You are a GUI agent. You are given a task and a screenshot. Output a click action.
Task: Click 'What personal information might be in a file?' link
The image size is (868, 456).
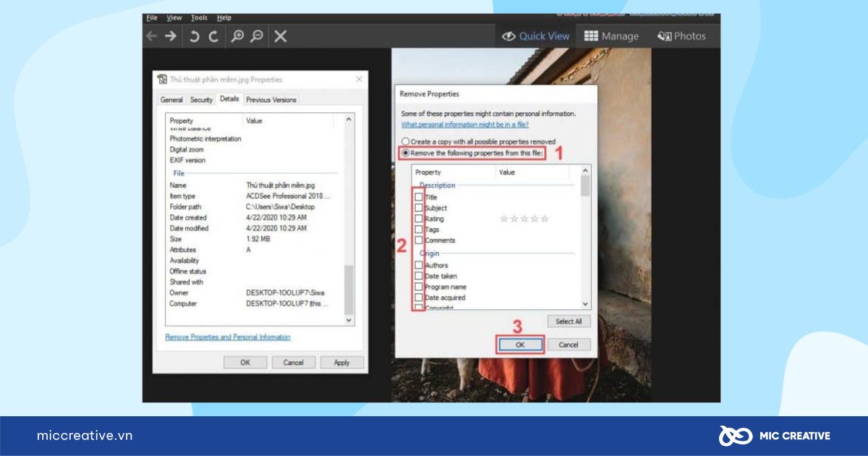pos(465,124)
